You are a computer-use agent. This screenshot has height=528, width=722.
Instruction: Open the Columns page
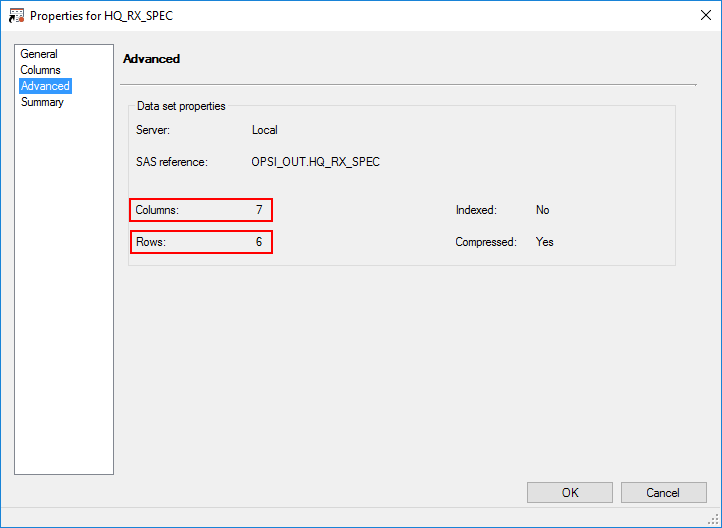click(40, 70)
